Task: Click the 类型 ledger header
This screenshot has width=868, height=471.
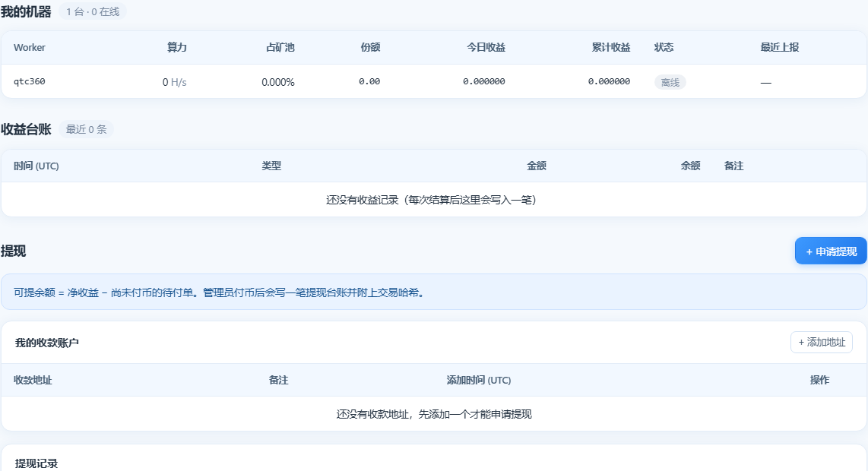Action: (271, 166)
